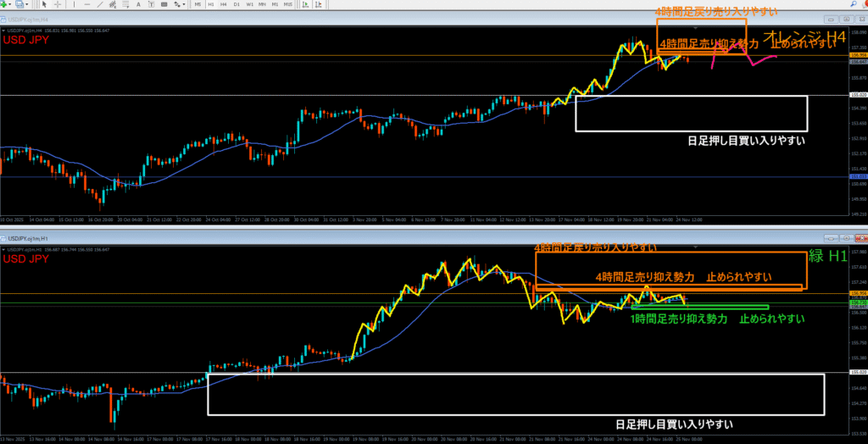This screenshot has height=444, width=868.
Task: Select the arrow Cursor tool
Action: pos(44,4)
